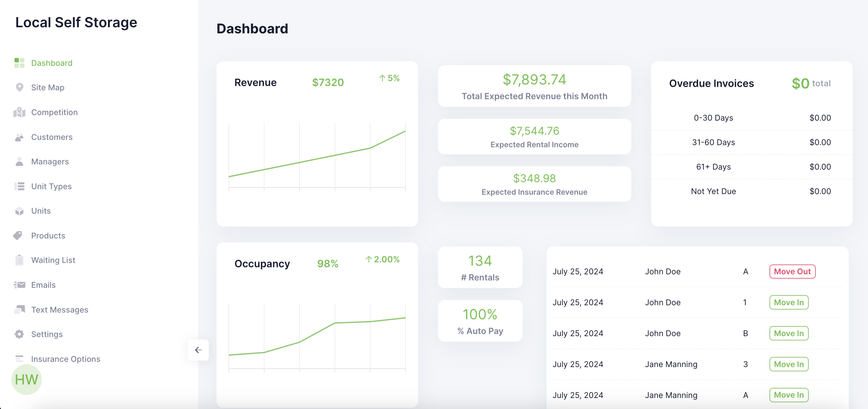Click Move In for John Doe unit 1

(x=789, y=302)
